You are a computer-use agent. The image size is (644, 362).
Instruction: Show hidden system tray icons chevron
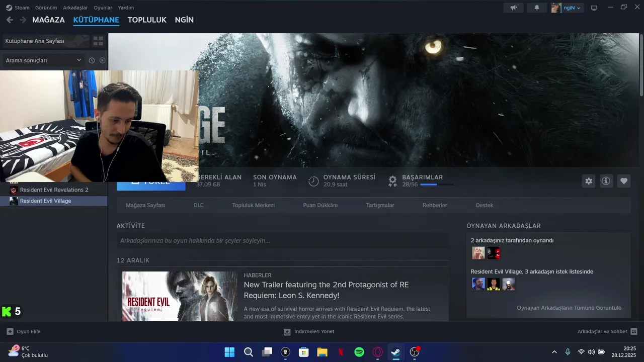click(x=554, y=352)
